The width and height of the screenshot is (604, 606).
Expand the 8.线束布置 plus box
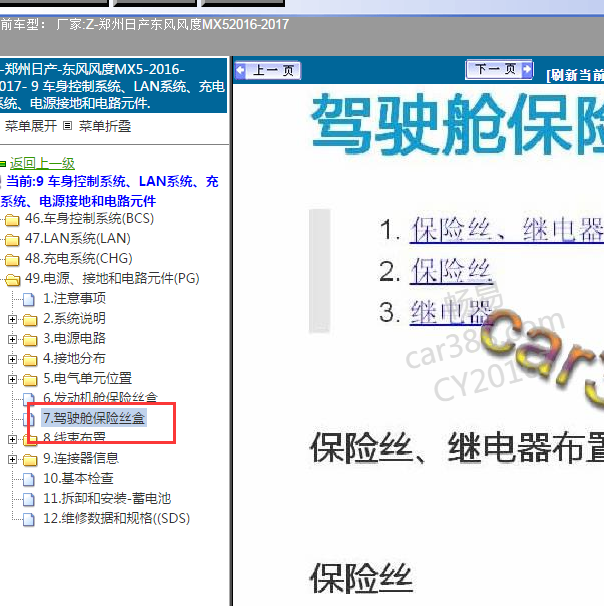(x=12, y=439)
